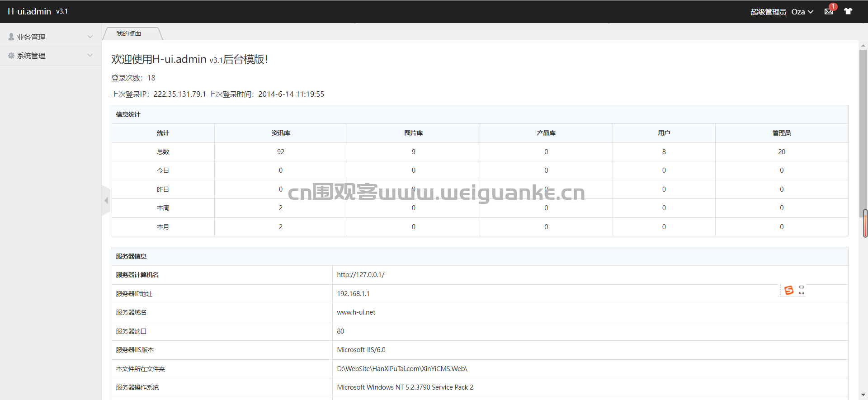The height and width of the screenshot is (400, 868).
Task: Click the red notification badge showing 1
Action: [833, 6]
